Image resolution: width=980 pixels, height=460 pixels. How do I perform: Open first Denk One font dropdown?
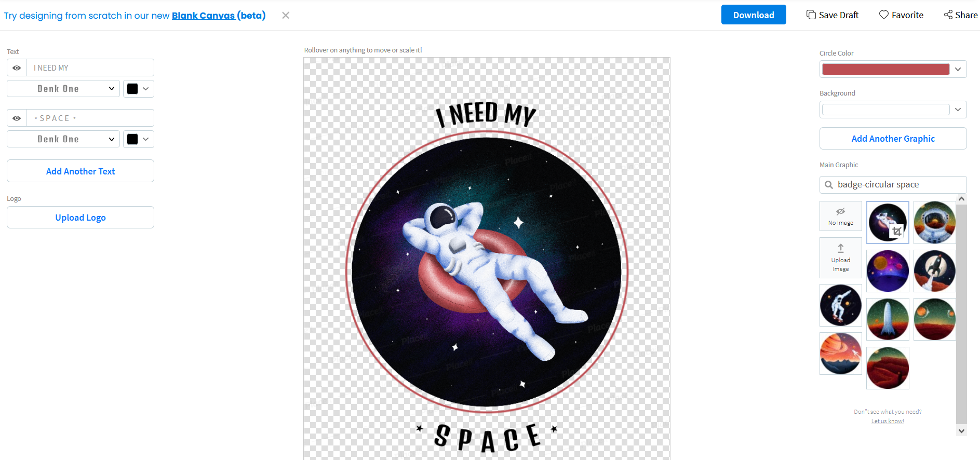click(63, 89)
